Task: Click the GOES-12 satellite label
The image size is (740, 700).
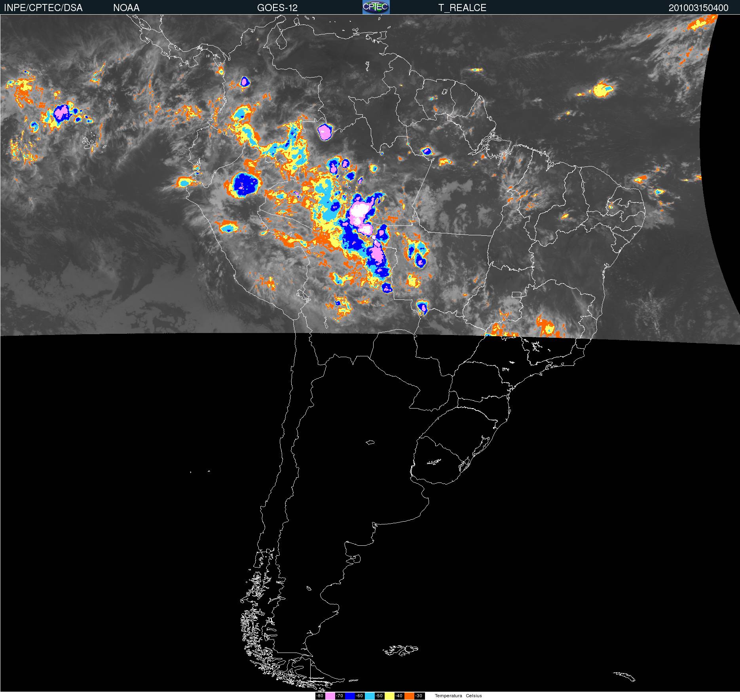Action: coord(277,8)
